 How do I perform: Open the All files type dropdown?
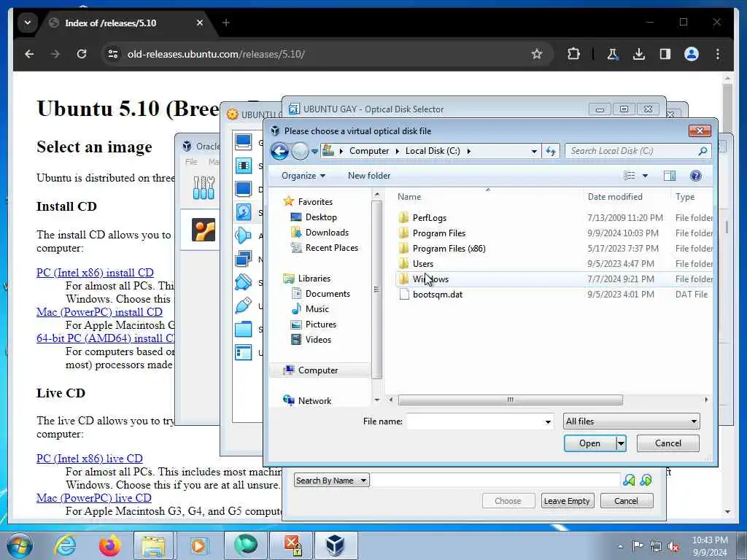(x=631, y=421)
